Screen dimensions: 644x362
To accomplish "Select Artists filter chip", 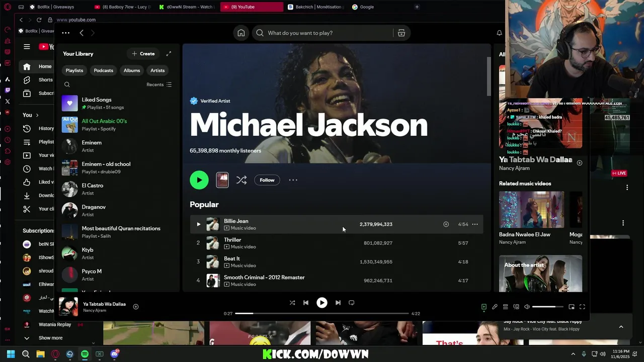I will pyautogui.click(x=157, y=70).
